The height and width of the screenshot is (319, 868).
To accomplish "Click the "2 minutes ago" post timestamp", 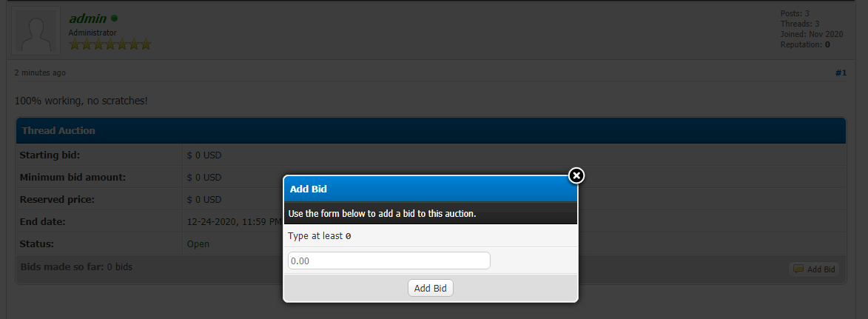I will [40, 73].
